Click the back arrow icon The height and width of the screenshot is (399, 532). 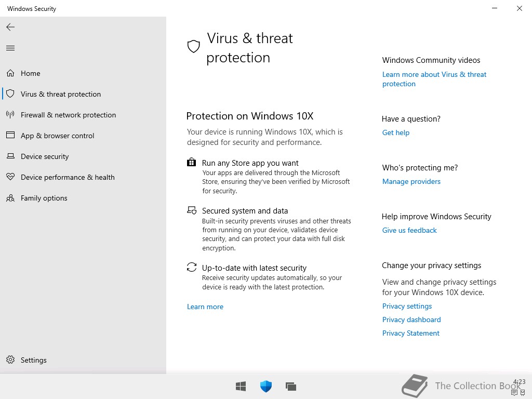pyautogui.click(x=10, y=27)
